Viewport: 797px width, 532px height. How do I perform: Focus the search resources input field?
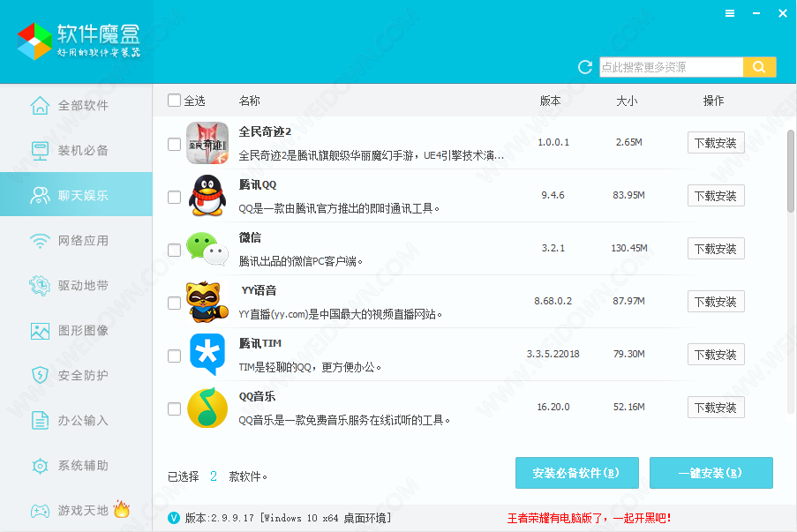pos(671,67)
